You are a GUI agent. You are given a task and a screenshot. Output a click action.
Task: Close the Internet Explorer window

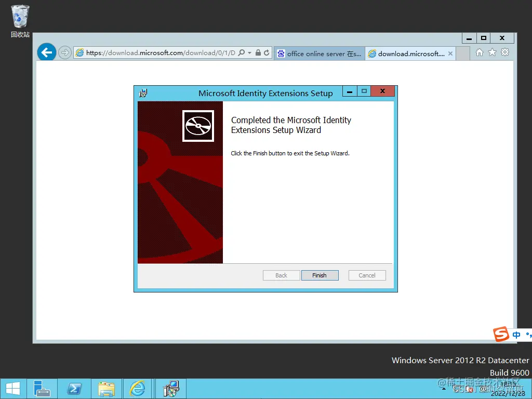(x=502, y=38)
